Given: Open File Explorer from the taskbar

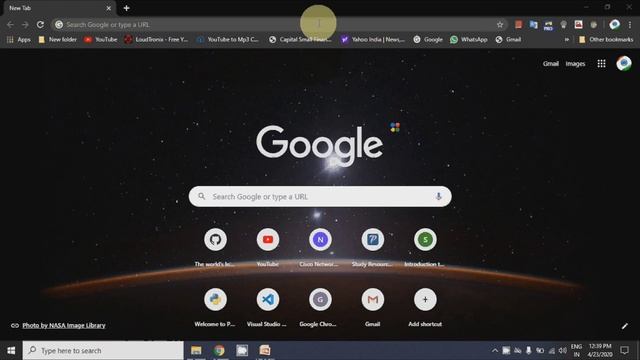Looking at the screenshot, I should 196,350.
